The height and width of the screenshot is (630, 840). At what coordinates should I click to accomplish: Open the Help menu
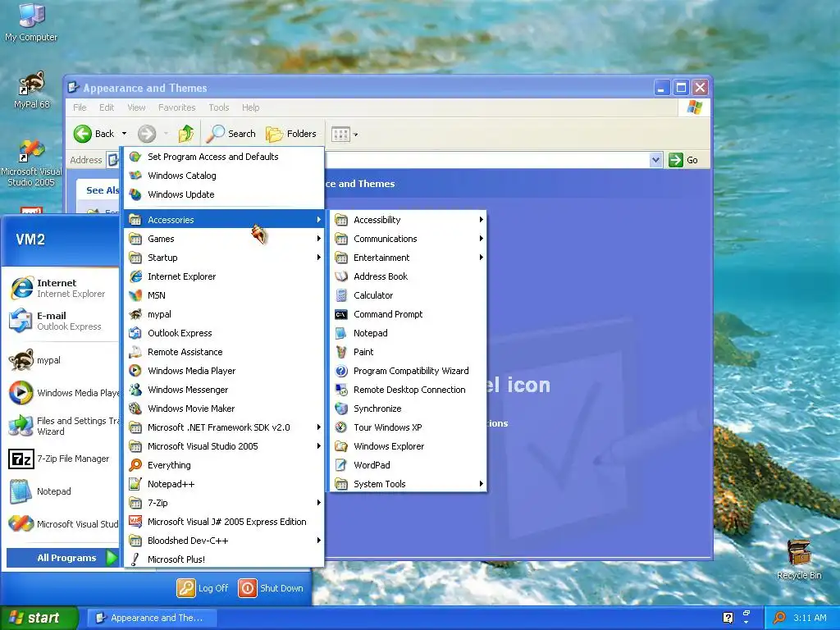coord(250,107)
